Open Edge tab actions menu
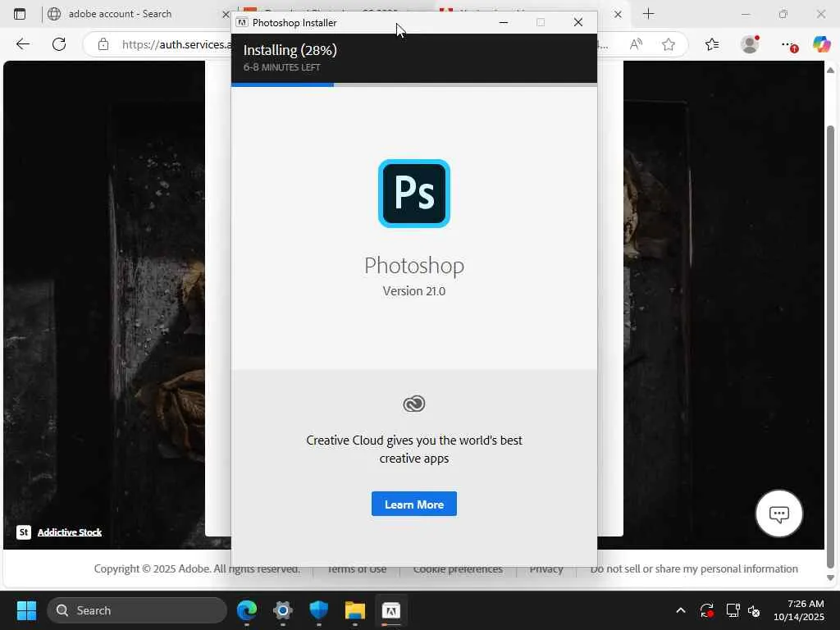The height and width of the screenshot is (630, 840). 20,14
